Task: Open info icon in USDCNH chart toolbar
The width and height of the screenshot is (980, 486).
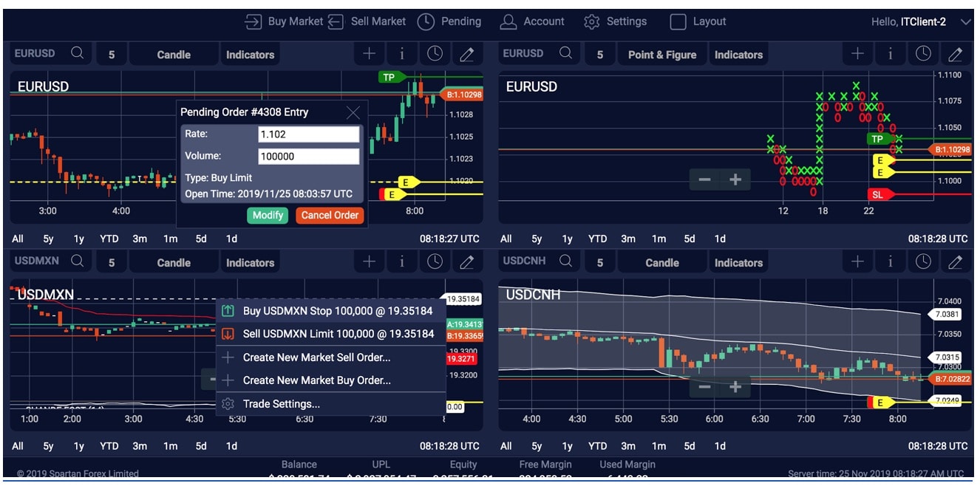Action: 890,261
